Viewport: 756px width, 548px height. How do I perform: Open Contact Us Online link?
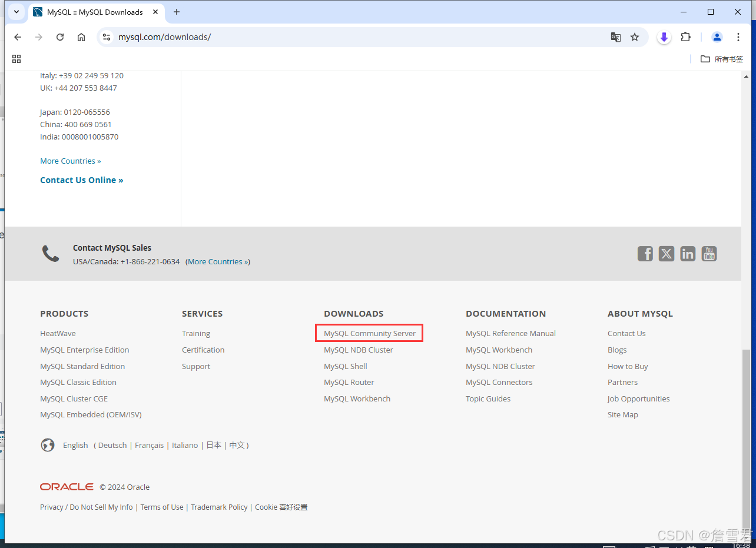[x=82, y=180]
